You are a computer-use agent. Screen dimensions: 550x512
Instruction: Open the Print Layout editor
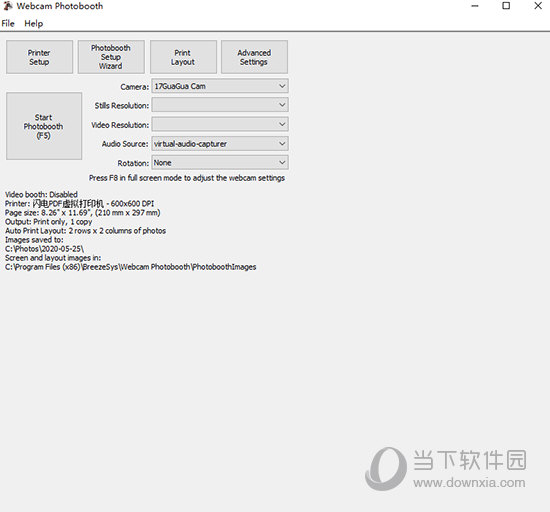click(x=183, y=57)
